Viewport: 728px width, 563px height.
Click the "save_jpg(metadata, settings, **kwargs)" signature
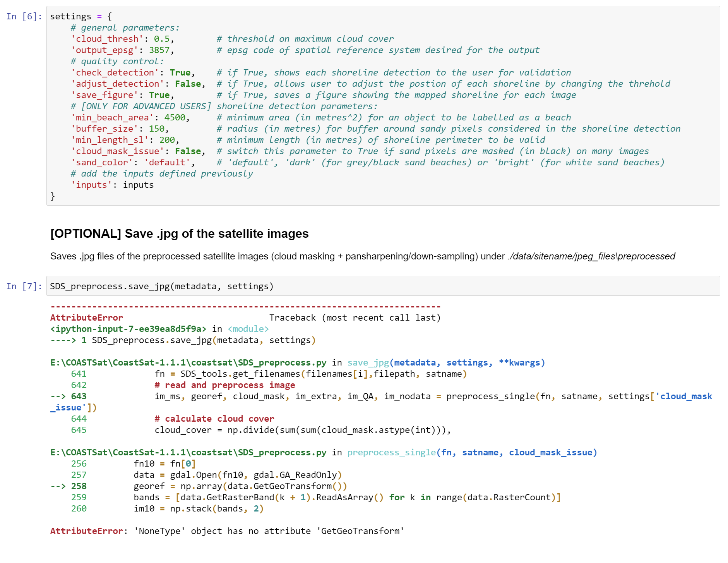tap(446, 362)
